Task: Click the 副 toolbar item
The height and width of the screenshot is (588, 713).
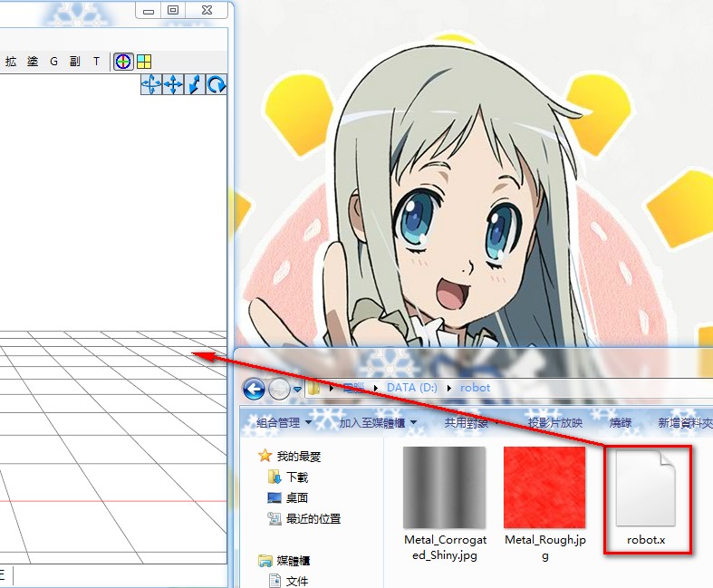Action: 75,62
